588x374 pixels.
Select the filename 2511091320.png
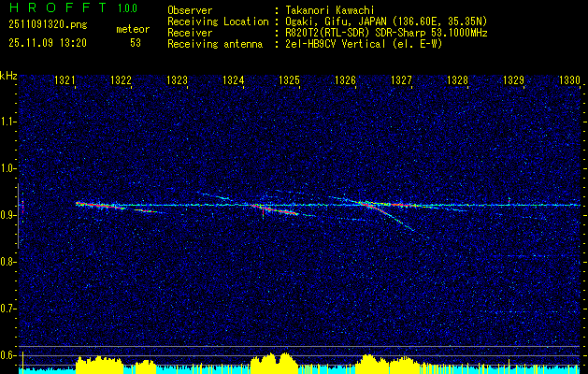click(x=48, y=25)
